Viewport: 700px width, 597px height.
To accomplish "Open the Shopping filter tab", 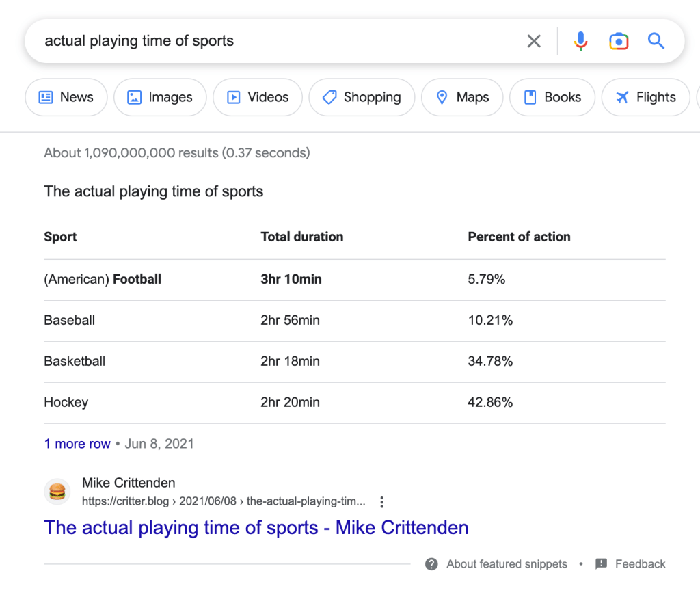I will 362,97.
